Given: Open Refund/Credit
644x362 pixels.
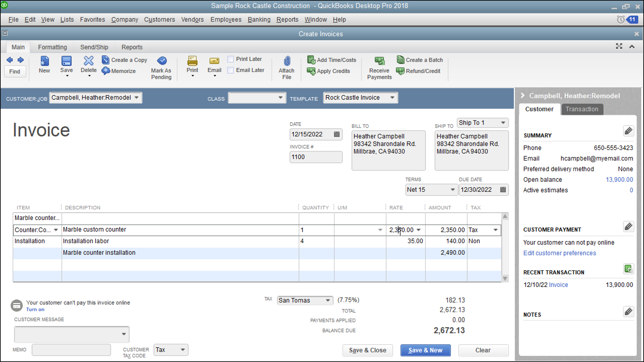Looking at the screenshot, I should (418, 71).
